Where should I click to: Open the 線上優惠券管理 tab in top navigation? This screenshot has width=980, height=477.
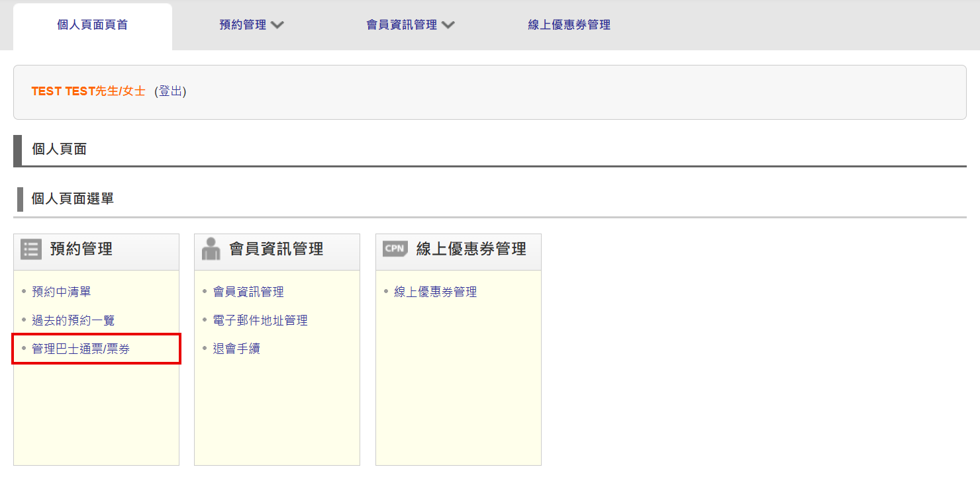point(569,24)
